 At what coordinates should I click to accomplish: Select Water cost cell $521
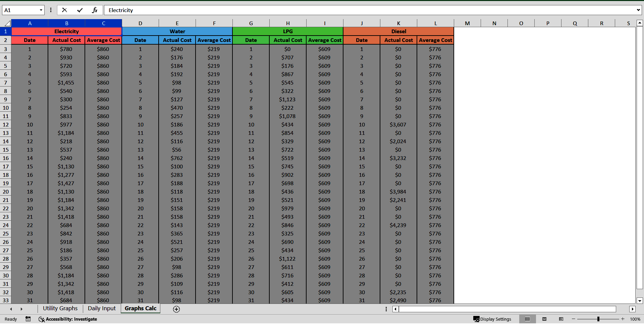(x=177, y=242)
